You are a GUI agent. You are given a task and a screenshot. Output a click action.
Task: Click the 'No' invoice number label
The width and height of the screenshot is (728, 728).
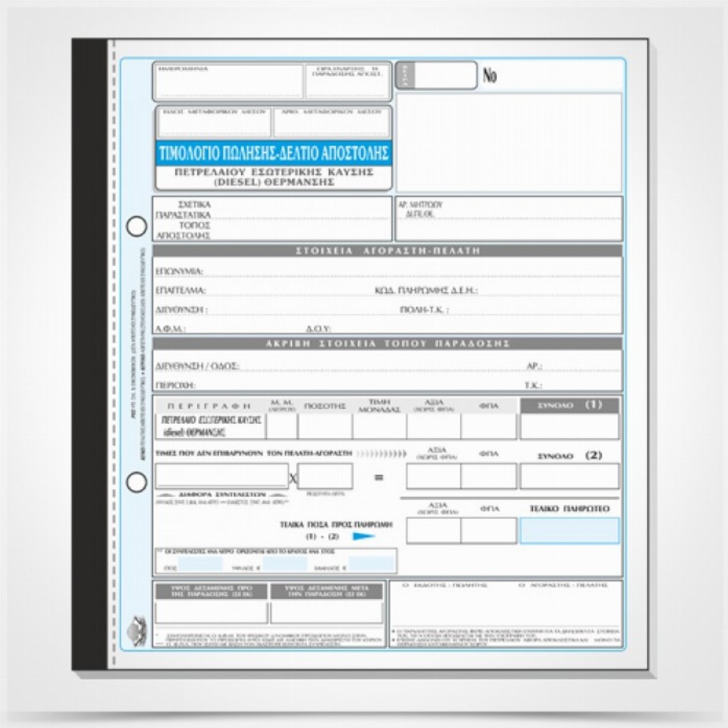coord(489,75)
